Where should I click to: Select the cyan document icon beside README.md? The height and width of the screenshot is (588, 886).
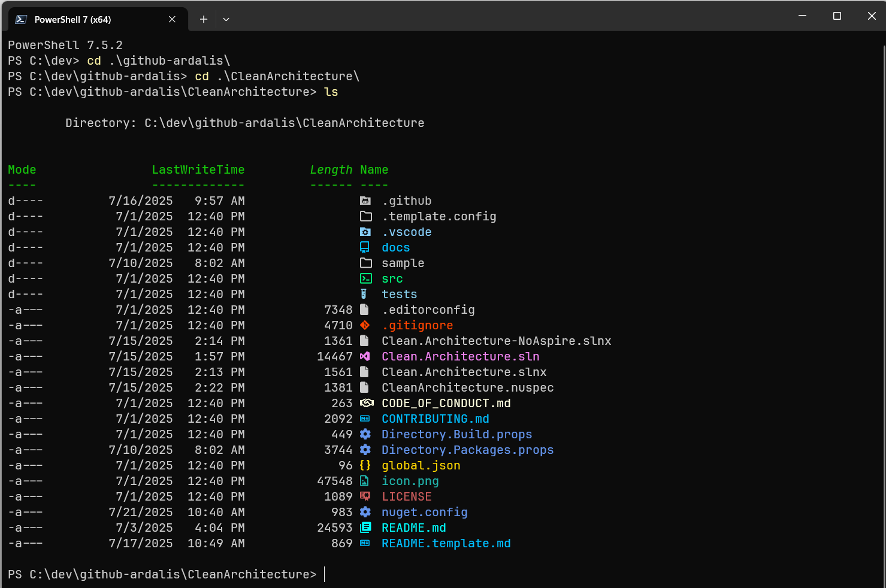coord(366,528)
